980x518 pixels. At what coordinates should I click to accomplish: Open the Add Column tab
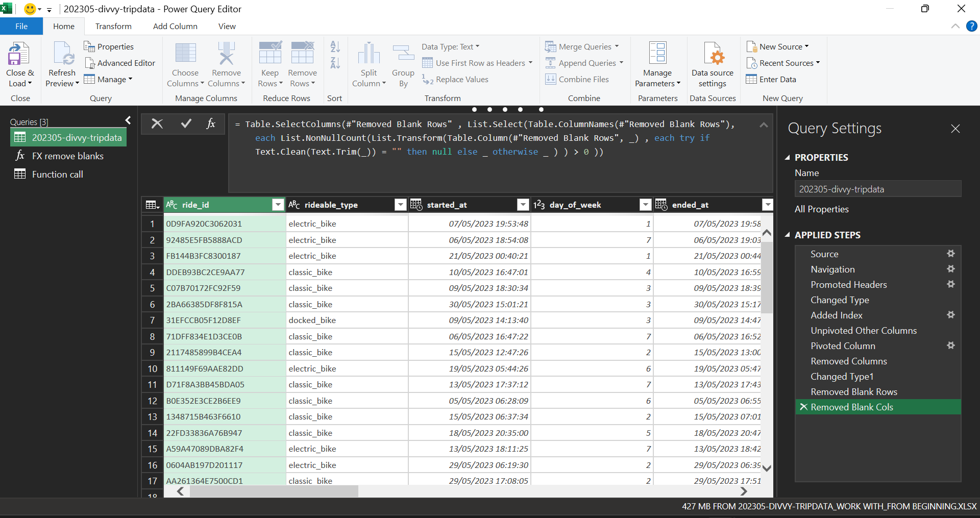click(x=175, y=27)
